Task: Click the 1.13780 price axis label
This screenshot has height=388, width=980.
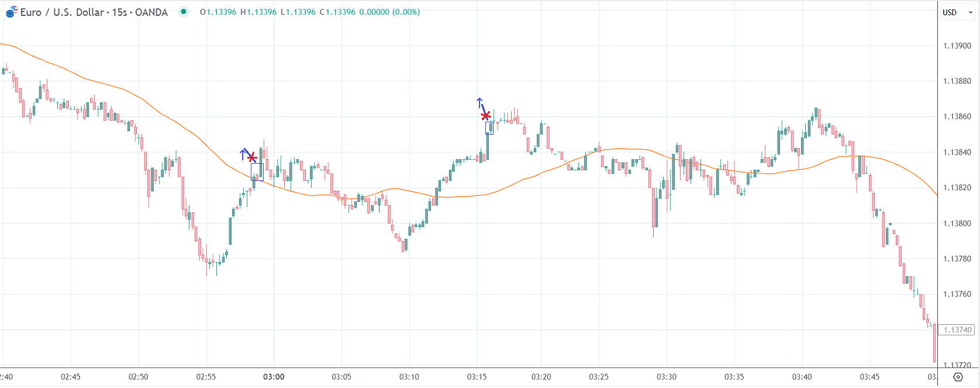Action: click(x=957, y=259)
